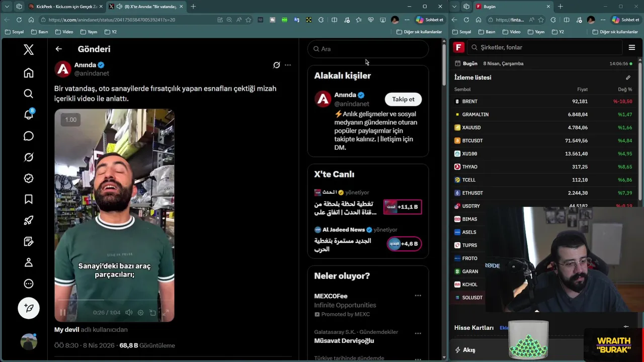Image resolution: width=644 pixels, height=362 pixels.
Task: Reload the x.com page
Action: pyautogui.click(x=19, y=20)
